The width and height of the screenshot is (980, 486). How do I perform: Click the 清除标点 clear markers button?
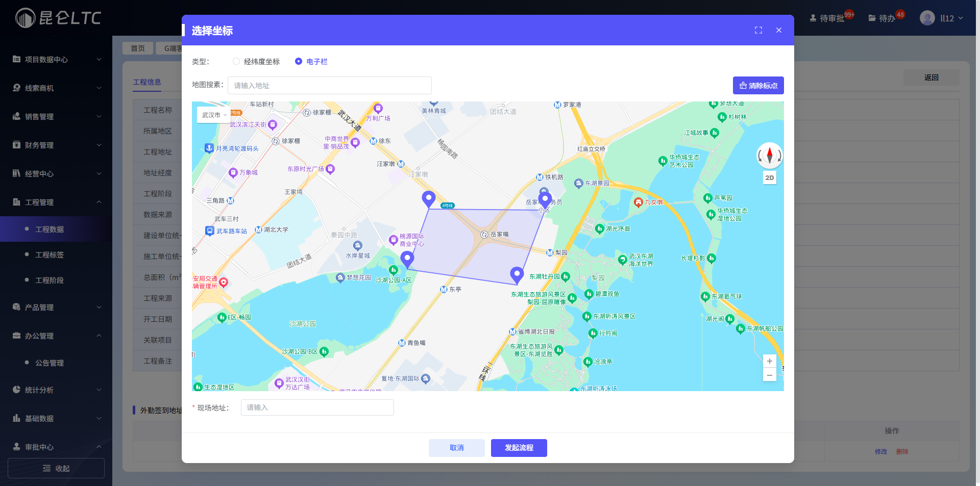pyautogui.click(x=757, y=85)
